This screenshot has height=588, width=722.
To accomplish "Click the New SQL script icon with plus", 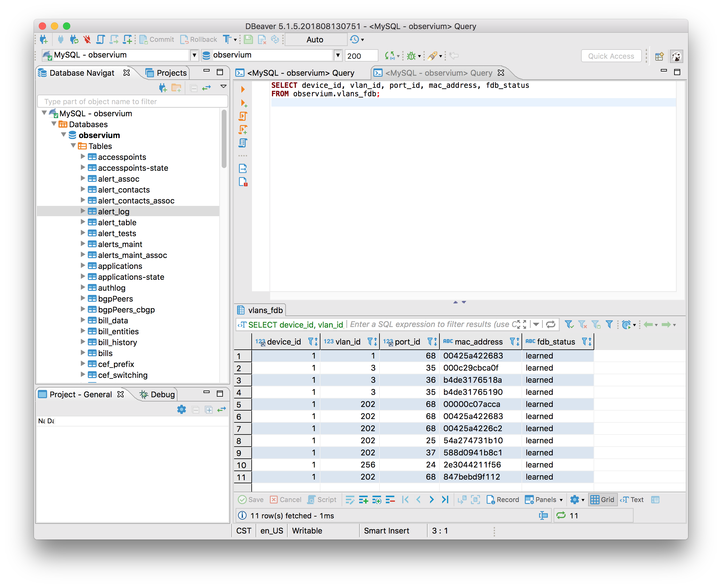I will click(128, 40).
